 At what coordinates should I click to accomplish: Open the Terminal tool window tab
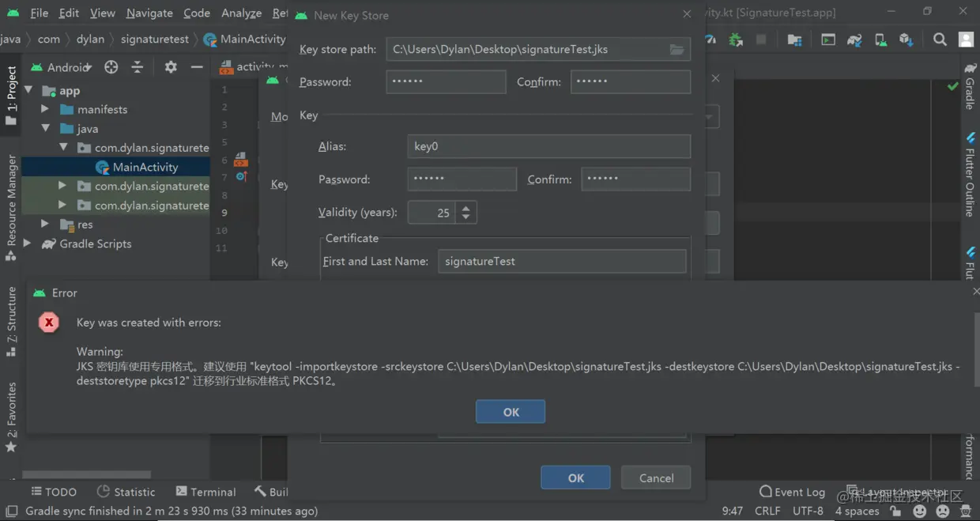pos(205,492)
